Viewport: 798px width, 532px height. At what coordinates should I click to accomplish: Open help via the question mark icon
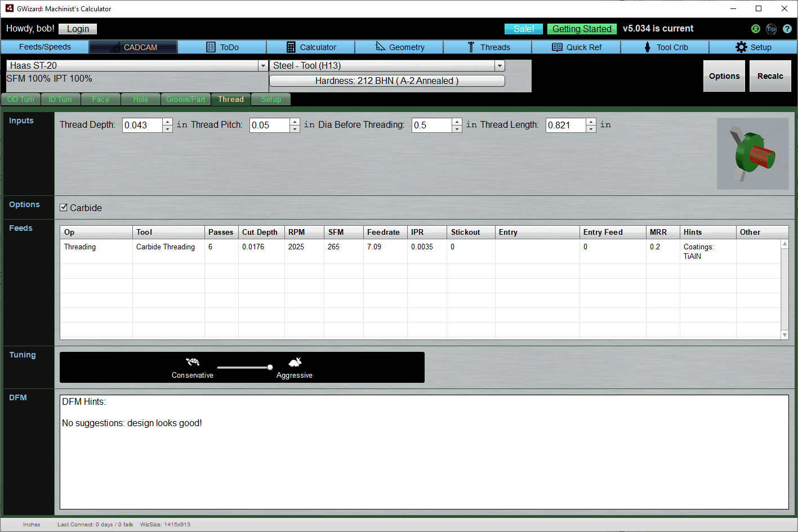coord(787,29)
